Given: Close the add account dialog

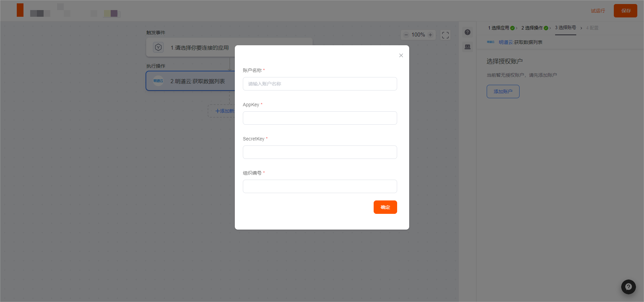Looking at the screenshot, I should (x=401, y=55).
